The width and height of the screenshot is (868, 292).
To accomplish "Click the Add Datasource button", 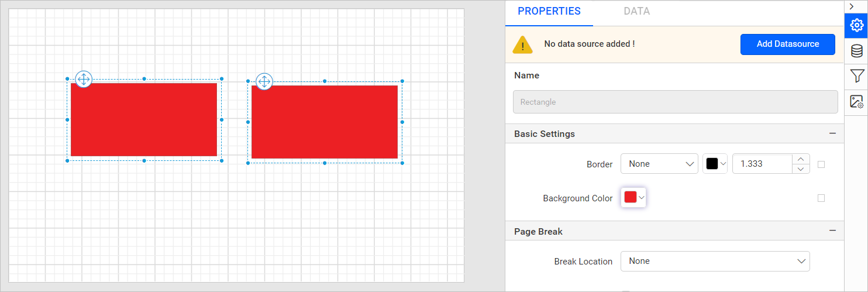I will pyautogui.click(x=787, y=44).
